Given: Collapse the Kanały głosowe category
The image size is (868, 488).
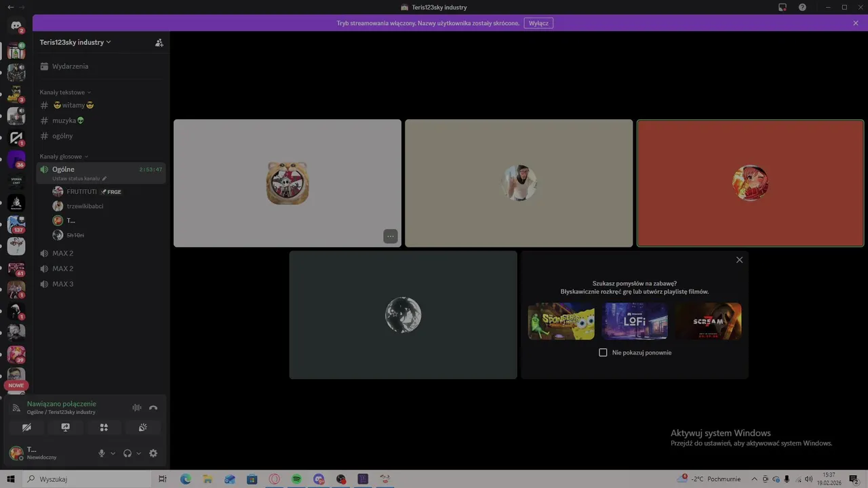Looking at the screenshot, I should tap(64, 157).
